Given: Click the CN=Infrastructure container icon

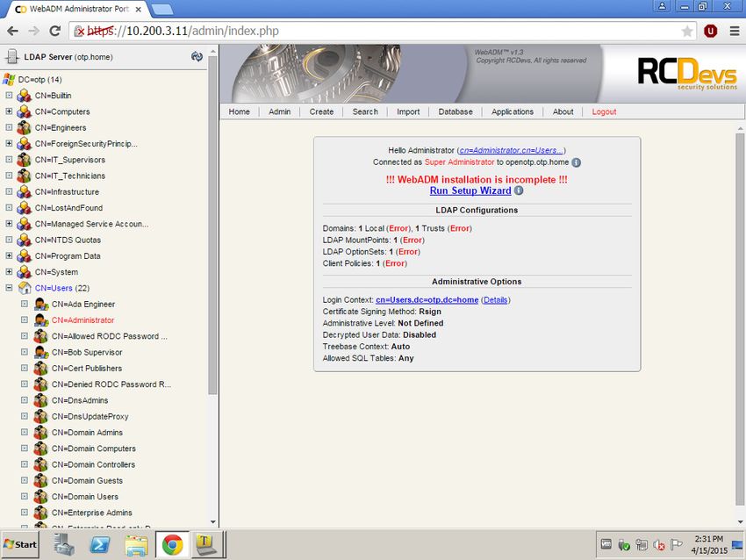Looking at the screenshot, I should click(x=24, y=191).
